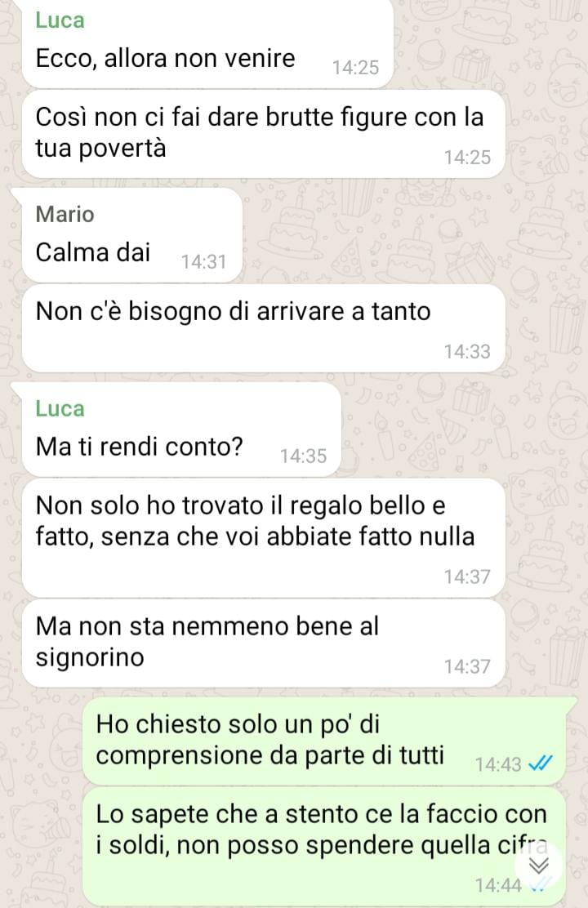588x908 pixels.
Task: Tap the blue read ticks at 14:43
Action: tap(541, 763)
